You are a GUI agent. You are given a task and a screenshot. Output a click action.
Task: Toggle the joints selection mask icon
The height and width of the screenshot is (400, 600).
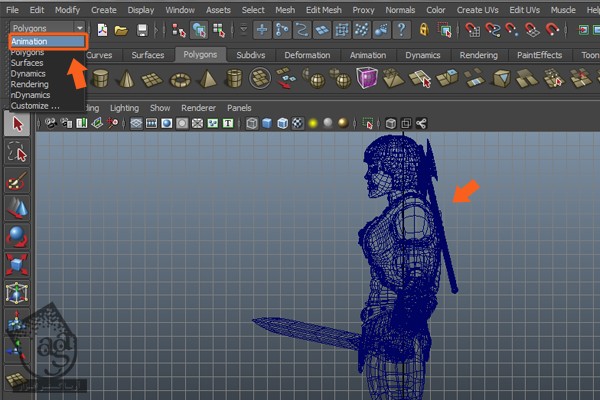click(282, 30)
